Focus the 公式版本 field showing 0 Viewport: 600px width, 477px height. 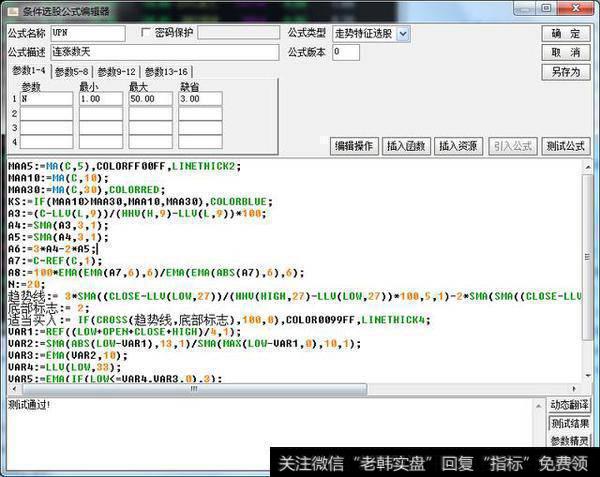click(346, 52)
